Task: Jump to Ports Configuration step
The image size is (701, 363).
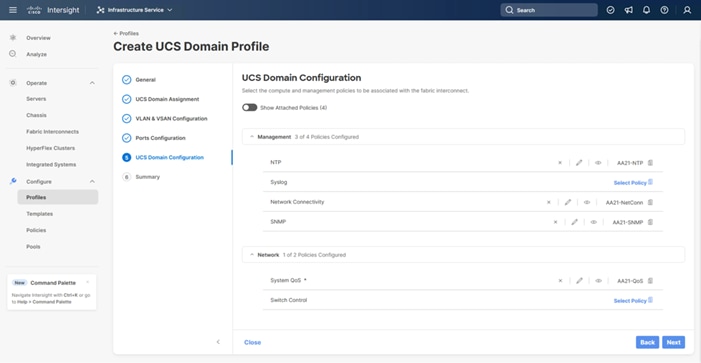Action: [160, 138]
